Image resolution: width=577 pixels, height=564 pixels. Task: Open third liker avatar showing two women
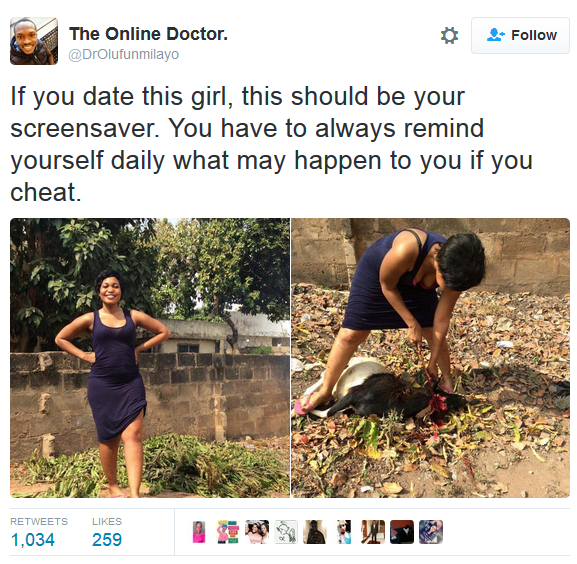(x=257, y=532)
